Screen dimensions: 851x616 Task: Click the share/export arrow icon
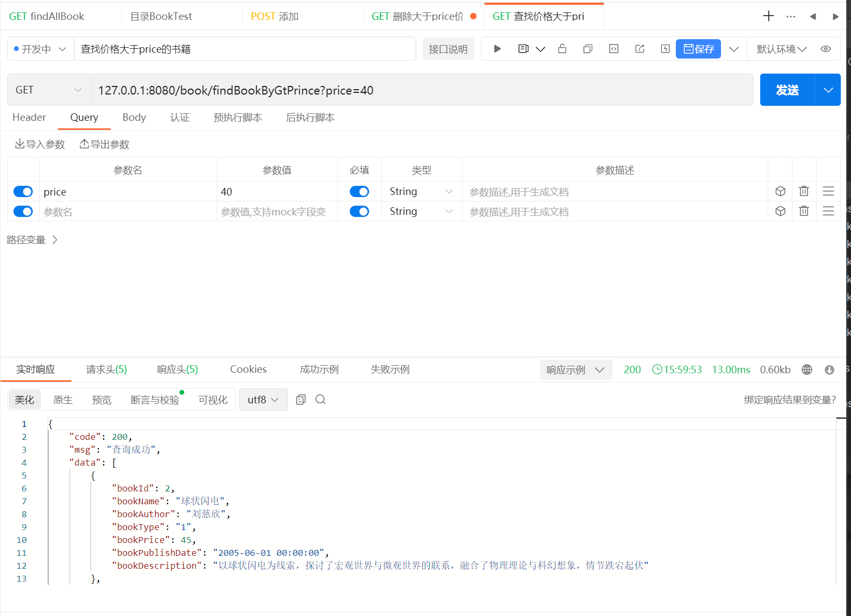[639, 49]
